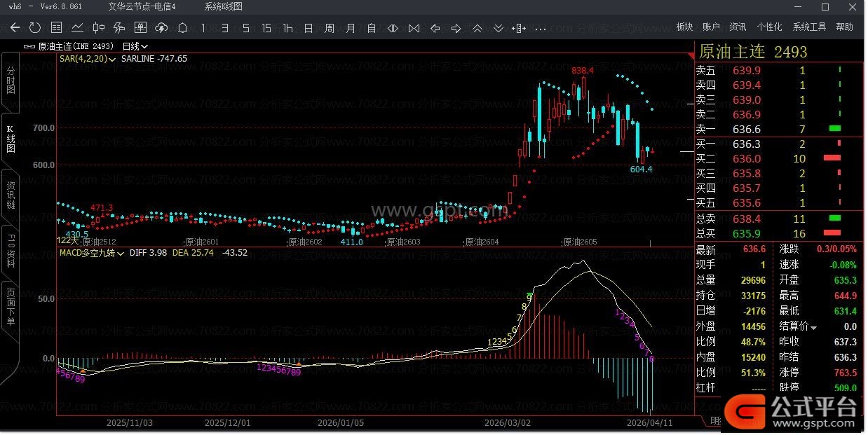Toggle the chain link icon beside 原油主连

click(x=29, y=46)
